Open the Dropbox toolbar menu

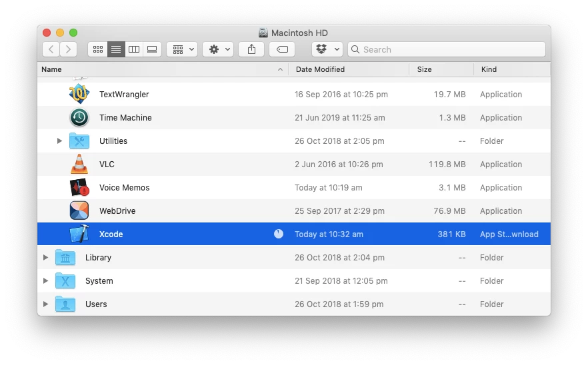[x=327, y=49]
